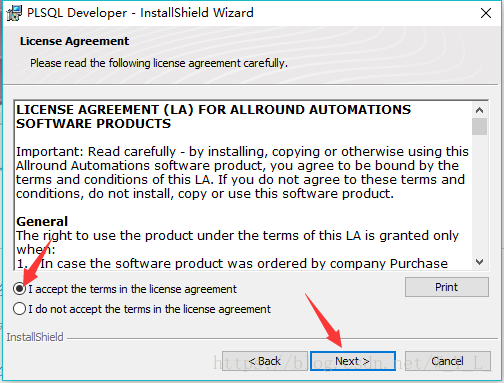Screen dimensions: 504x383
Task: Click inside the license agreement text box
Action: pyautogui.click(x=243, y=185)
